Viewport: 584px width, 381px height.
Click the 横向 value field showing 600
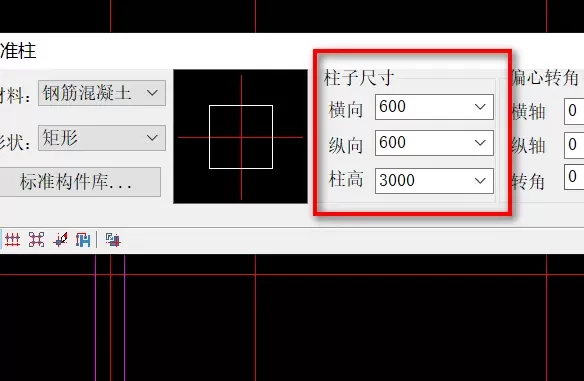coord(434,107)
